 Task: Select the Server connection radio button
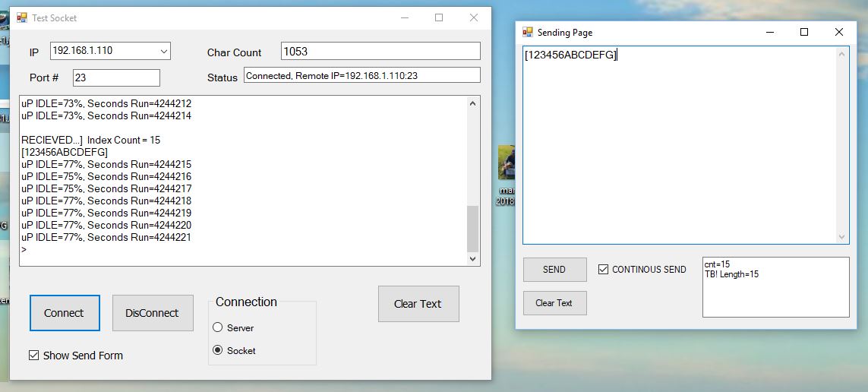coord(218,327)
